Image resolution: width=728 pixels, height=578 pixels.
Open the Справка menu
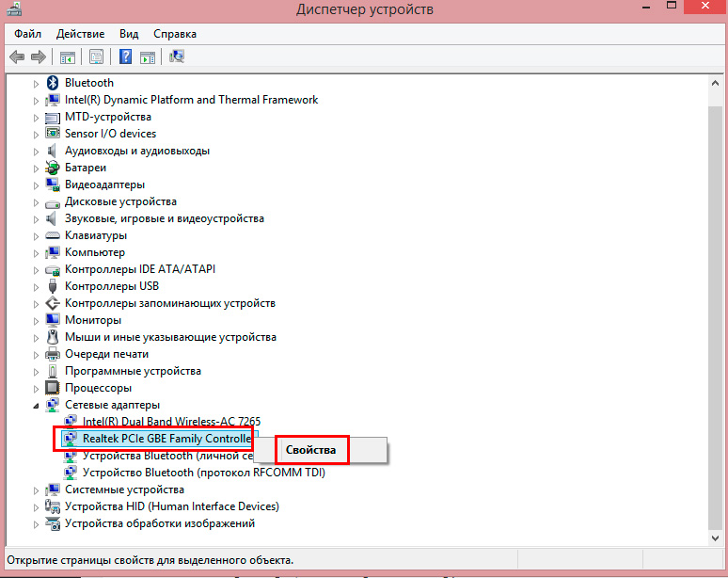175,33
